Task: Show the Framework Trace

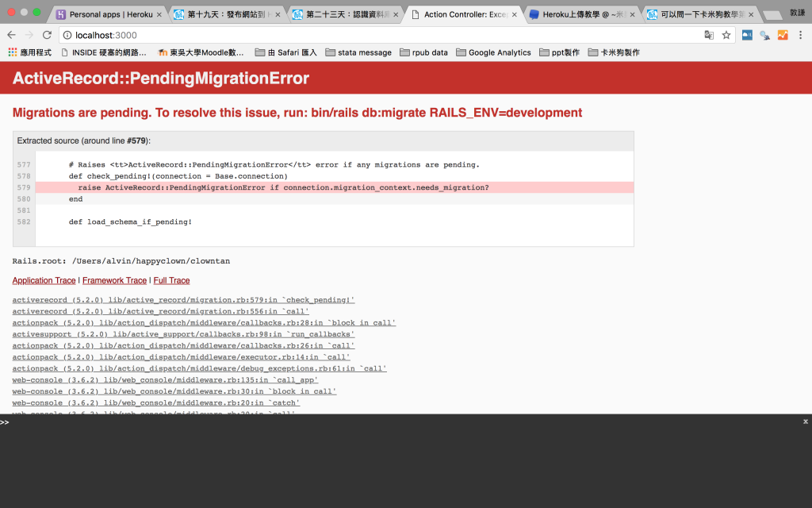Action: click(114, 280)
